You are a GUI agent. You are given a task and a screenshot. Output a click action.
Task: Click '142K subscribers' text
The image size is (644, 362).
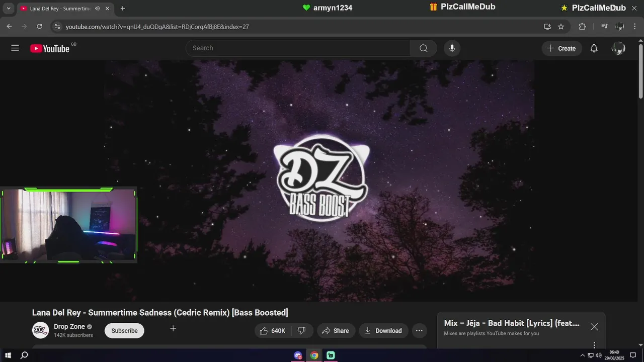(73, 335)
